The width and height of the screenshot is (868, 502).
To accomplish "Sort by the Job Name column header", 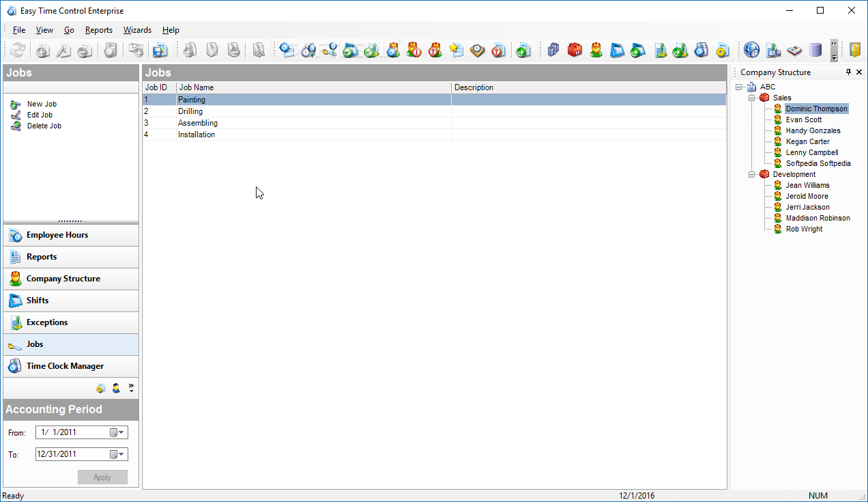I will [314, 87].
